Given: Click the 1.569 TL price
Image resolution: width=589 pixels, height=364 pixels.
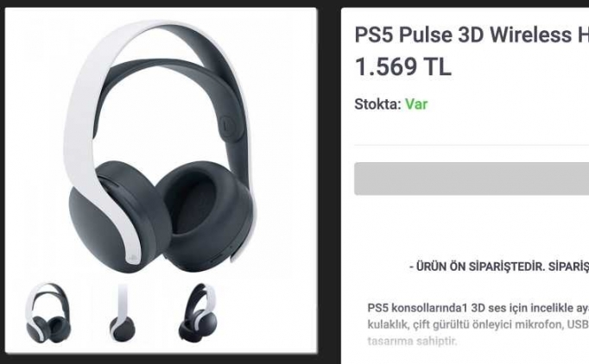Looking at the screenshot, I should click(x=402, y=66).
